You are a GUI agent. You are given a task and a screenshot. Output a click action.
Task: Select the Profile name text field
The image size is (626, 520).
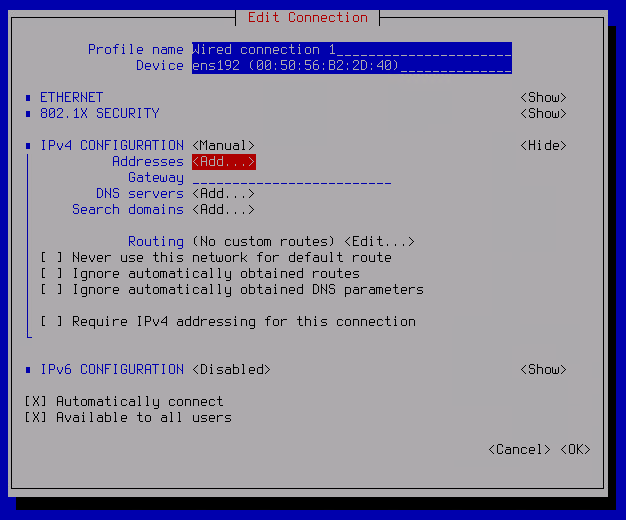[352, 50]
